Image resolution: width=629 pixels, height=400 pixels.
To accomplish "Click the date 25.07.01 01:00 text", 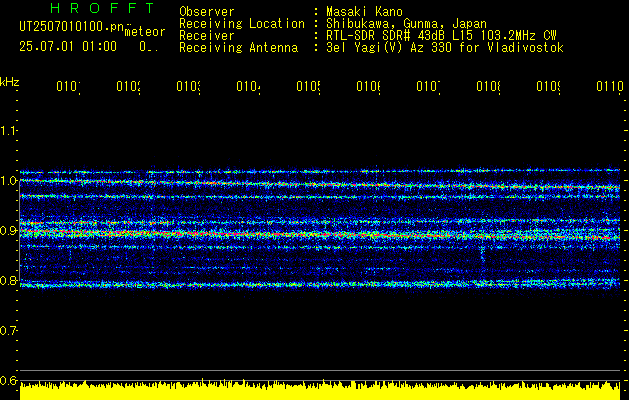I will click(x=68, y=47).
